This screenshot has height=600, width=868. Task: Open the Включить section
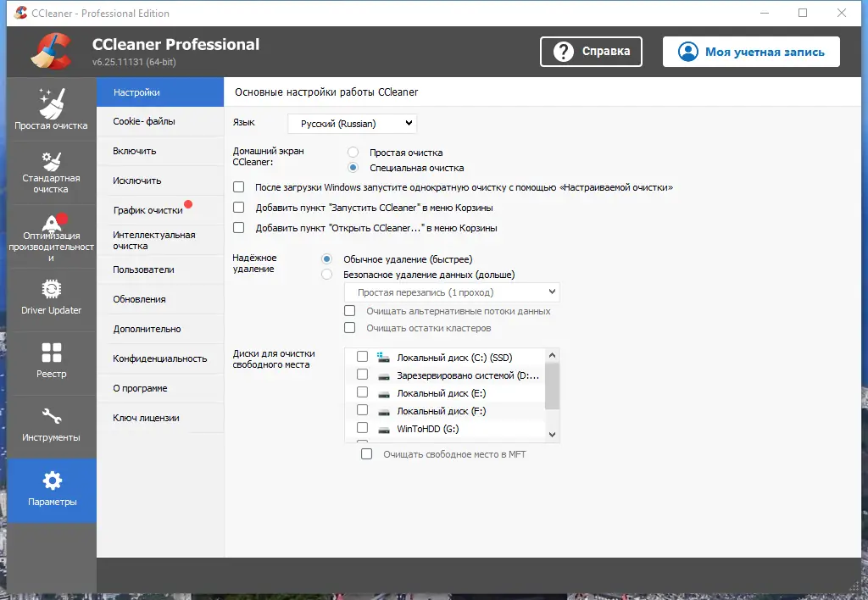tap(160, 151)
